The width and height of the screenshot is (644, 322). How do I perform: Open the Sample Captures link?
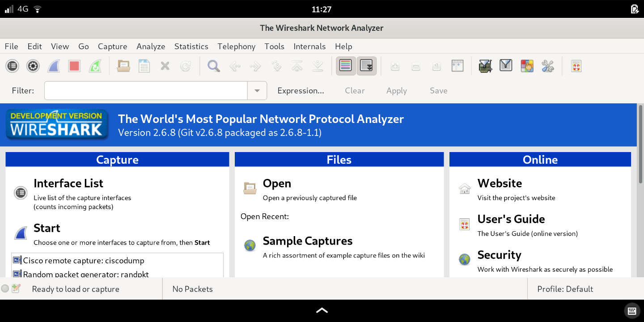coord(307,241)
